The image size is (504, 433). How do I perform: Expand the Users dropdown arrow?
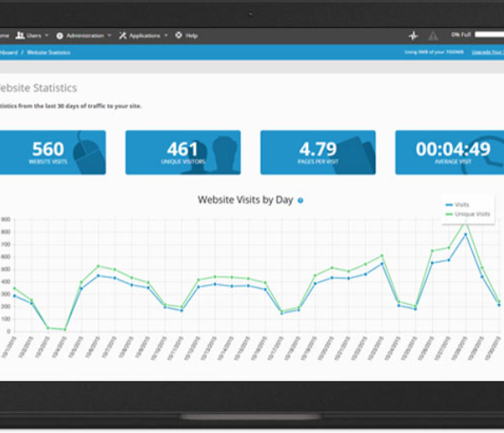pos(46,35)
